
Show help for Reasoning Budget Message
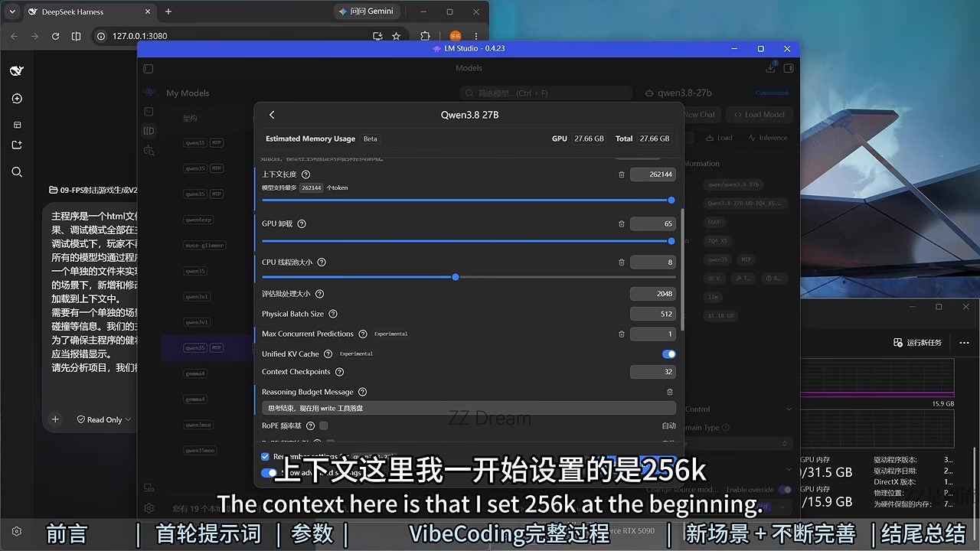tap(363, 392)
